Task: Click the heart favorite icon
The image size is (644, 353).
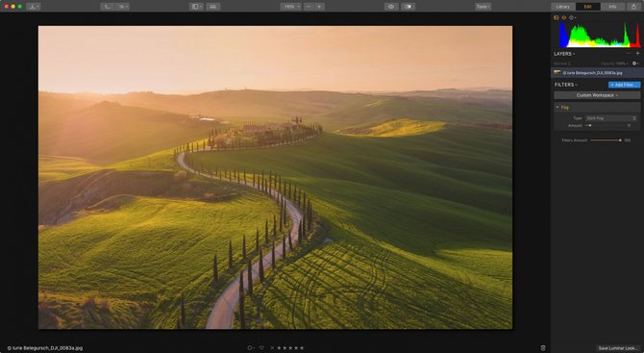Action: tap(261, 347)
